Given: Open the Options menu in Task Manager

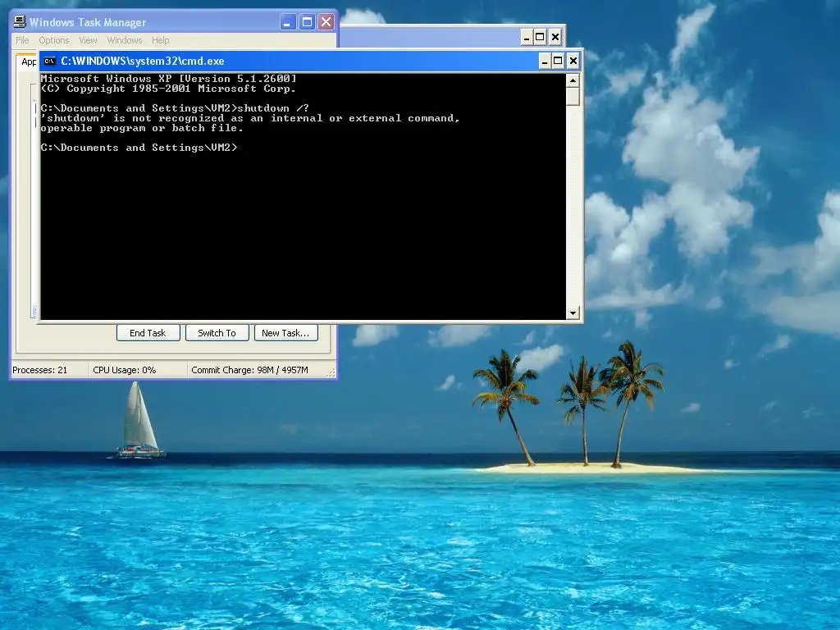Looking at the screenshot, I should [x=54, y=40].
